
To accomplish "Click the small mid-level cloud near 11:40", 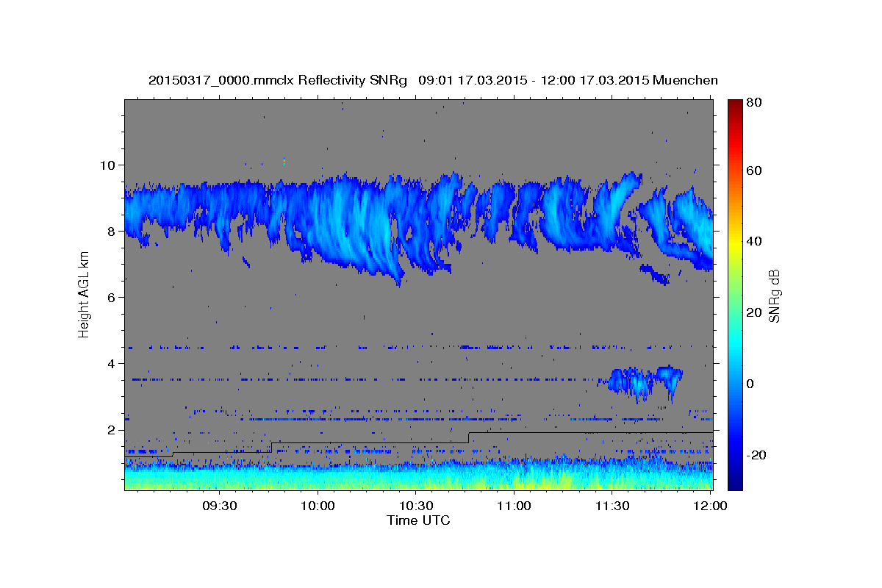I will [x=639, y=382].
